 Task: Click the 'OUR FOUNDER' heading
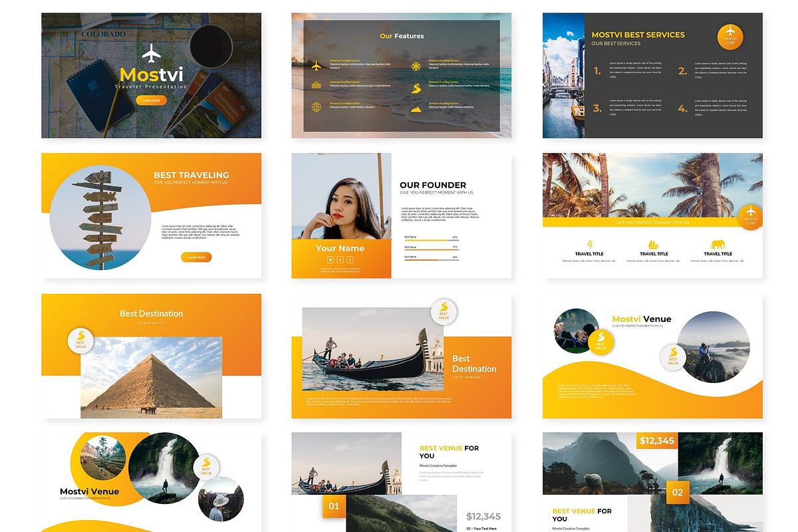(433, 185)
